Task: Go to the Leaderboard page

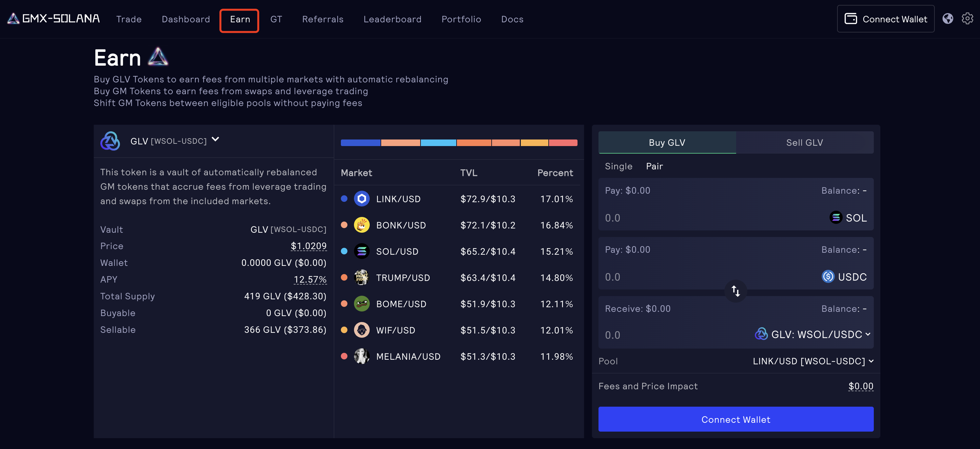Action: 392,19
